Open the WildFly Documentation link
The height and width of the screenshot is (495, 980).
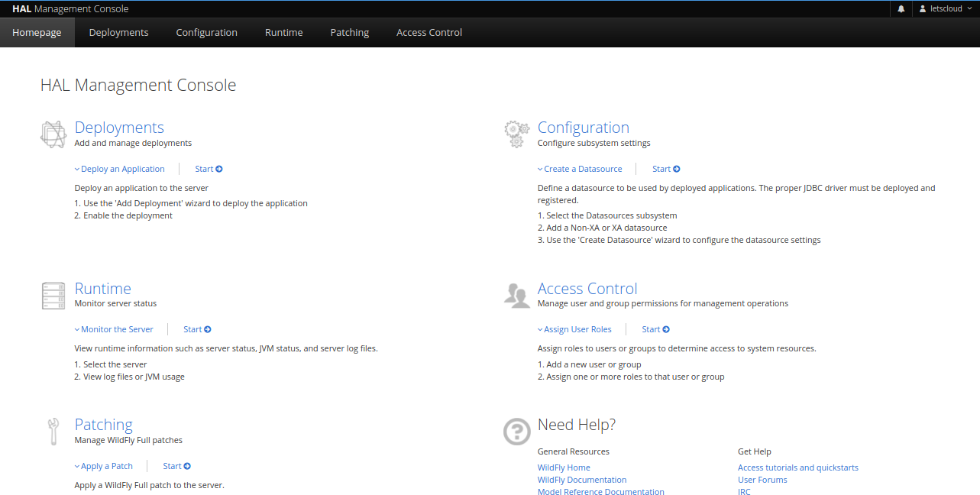[x=582, y=480]
